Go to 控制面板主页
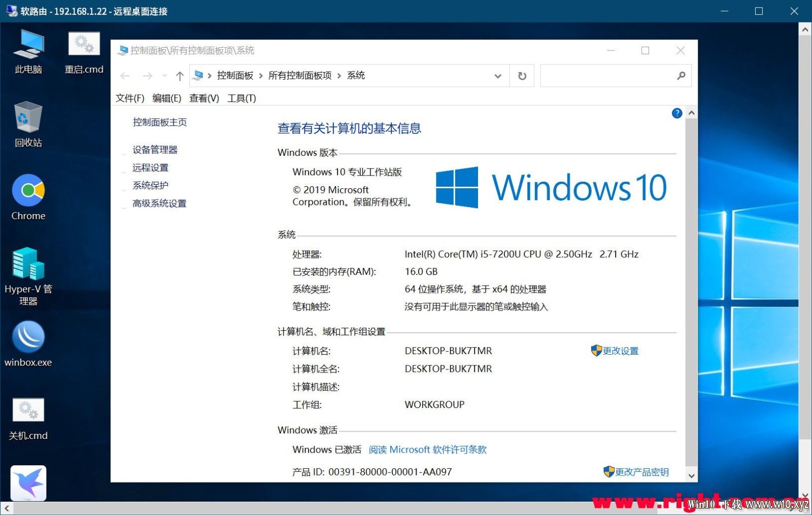The height and width of the screenshot is (515, 812). click(160, 122)
